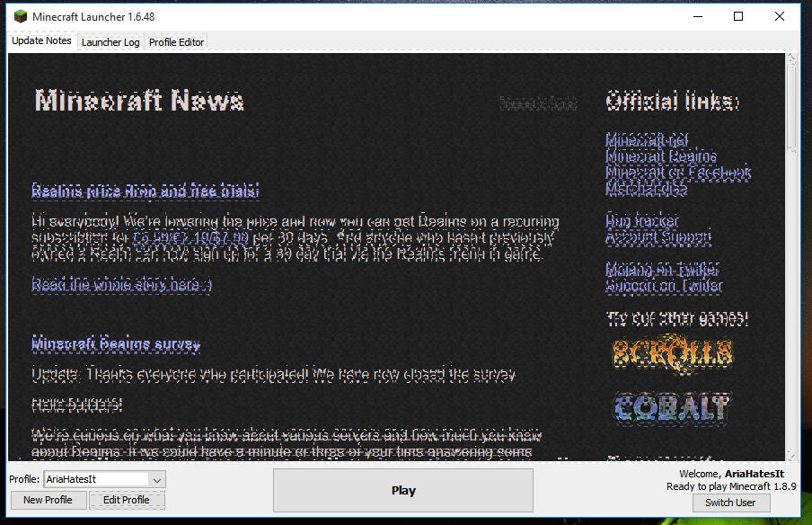Open the Launcher Log tab
Image resolution: width=812 pixels, height=525 pixels.
point(110,42)
